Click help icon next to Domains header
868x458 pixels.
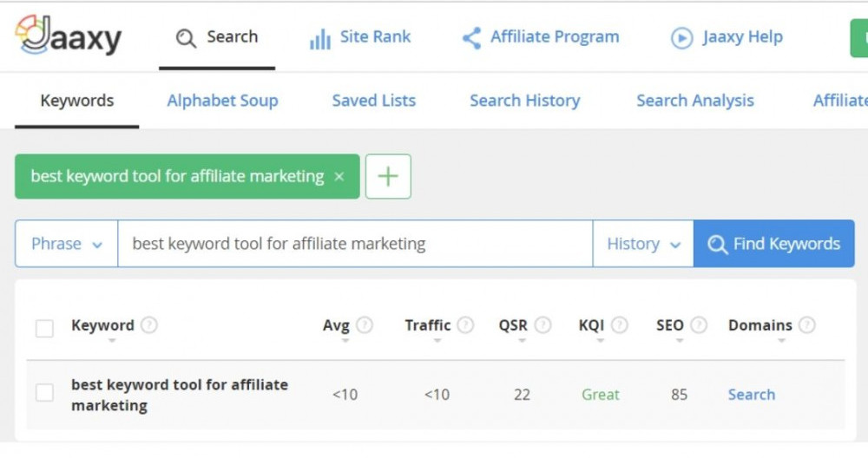tap(807, 324)
